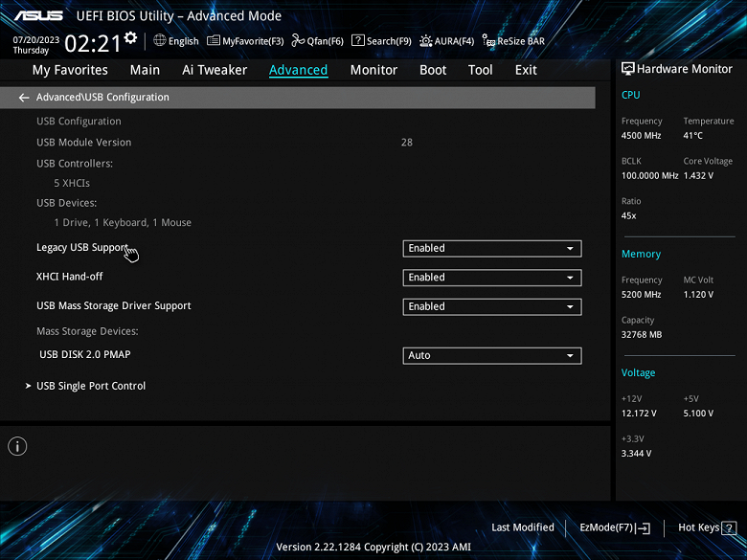Click Memory heading in Hardware Monitor
This screenshot has width=747, height=560.
(642, 255)
